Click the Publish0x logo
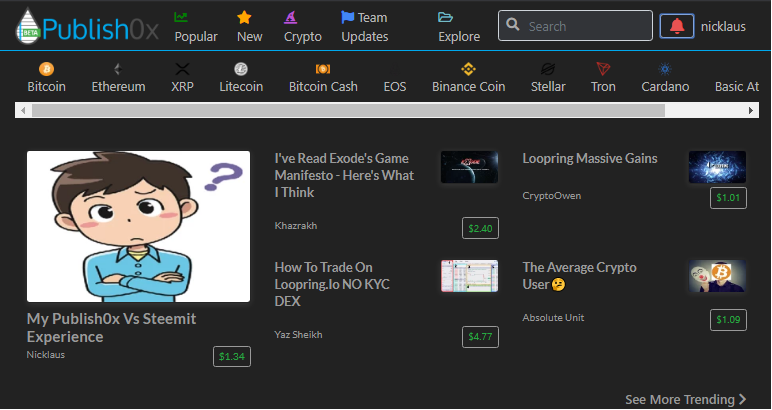 tap(87, 27)
